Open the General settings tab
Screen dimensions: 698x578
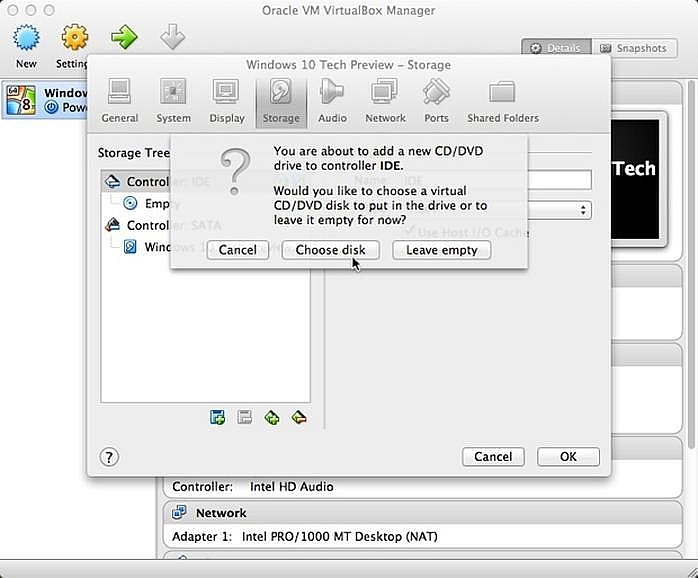click(x=120, y=101)
